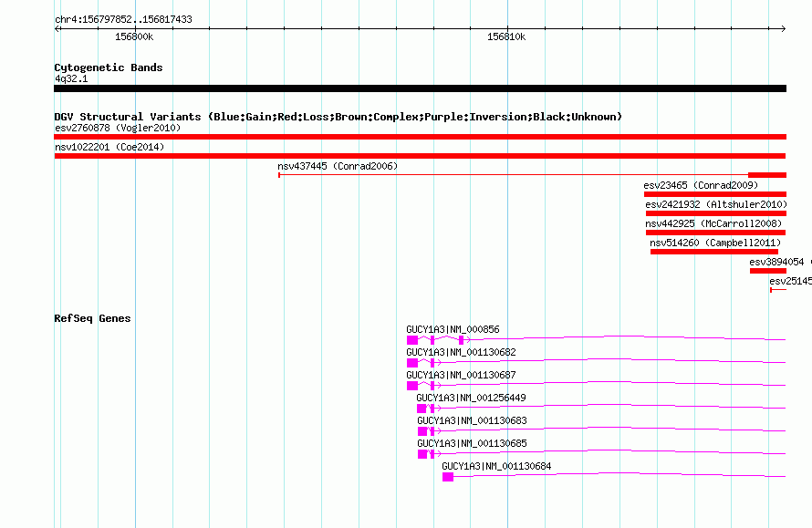Click the red bar under nsv442925
The height and width of the screenshot is (528, 812).
[715, 233]
